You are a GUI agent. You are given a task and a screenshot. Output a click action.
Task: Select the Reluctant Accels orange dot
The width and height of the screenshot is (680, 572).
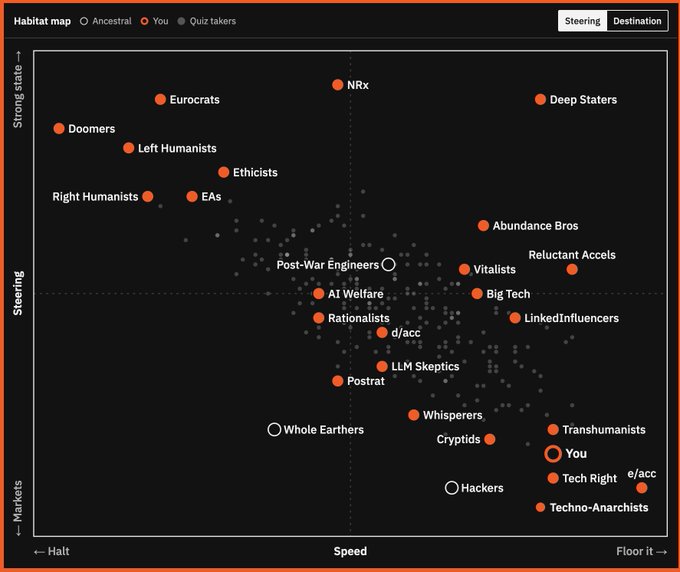(x=572, y=269)
